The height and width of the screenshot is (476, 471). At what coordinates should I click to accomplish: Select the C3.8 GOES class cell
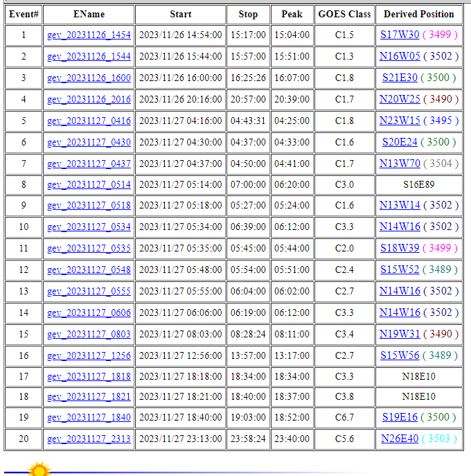click(x=344, y=397)
